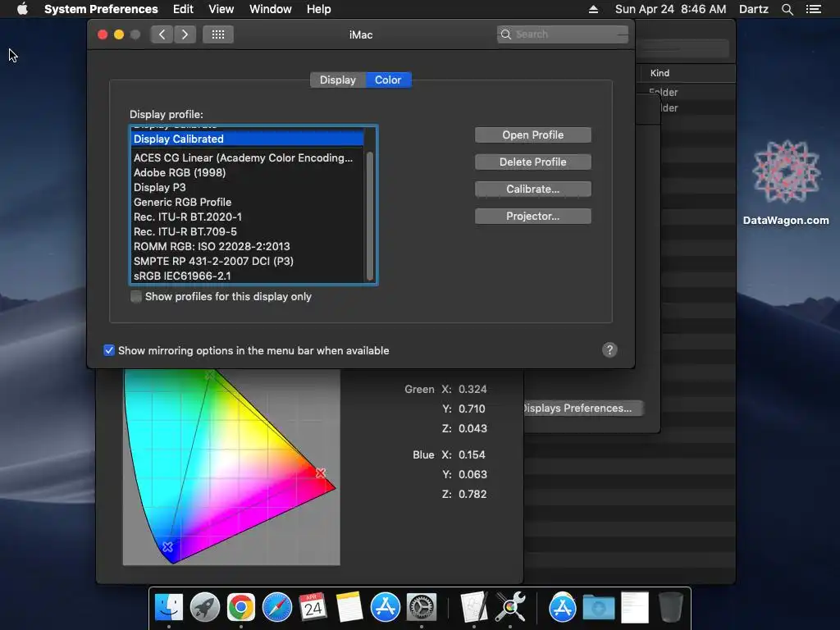Open App Store icon beside Notes
The height and width of the screenshot is (630, 840).
(386, 607)
